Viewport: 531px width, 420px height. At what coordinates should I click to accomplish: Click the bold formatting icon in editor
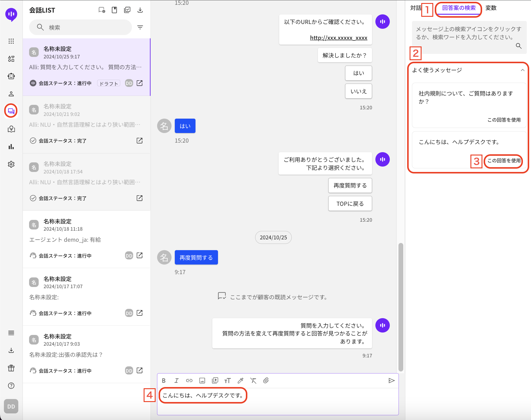[x=164, y=380]
